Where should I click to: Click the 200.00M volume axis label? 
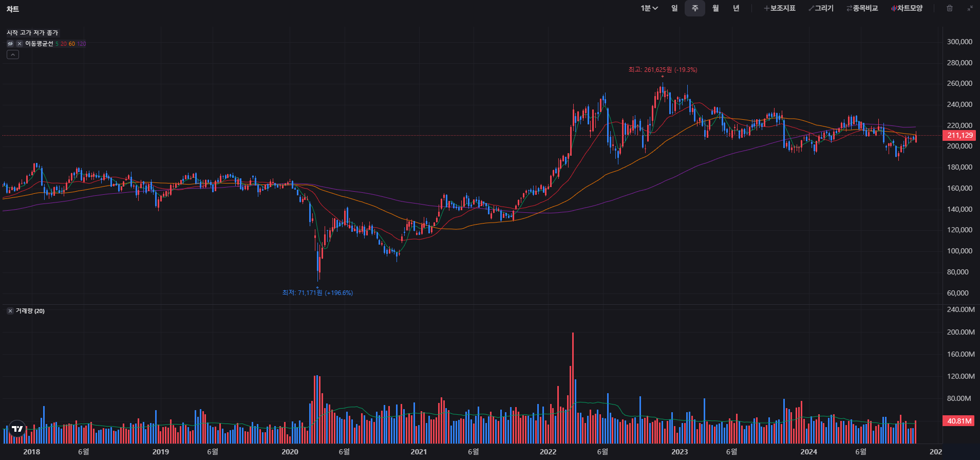coord(961,332)
